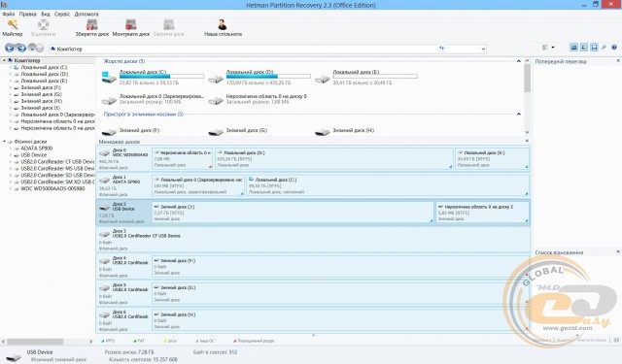This screenshot has height=364, width=622.
Task: Select USB Device in physical disks tree
Action: [33, 155]
